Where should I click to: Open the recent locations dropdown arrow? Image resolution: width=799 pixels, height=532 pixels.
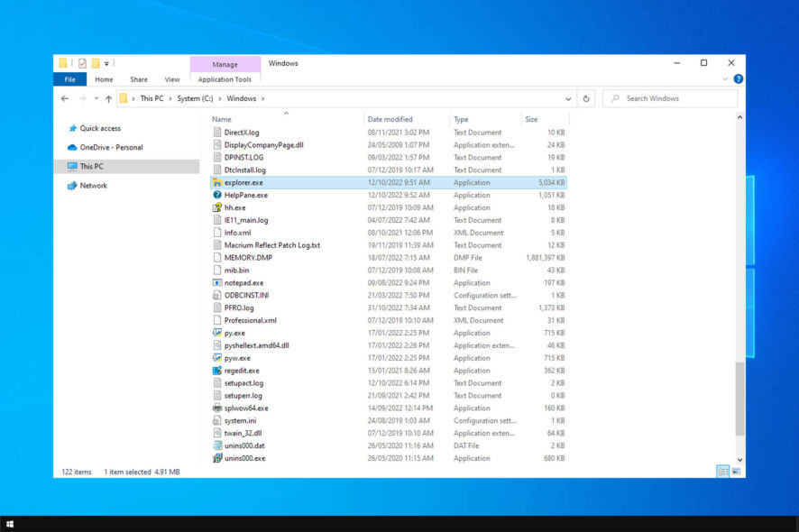coord(96,99)
